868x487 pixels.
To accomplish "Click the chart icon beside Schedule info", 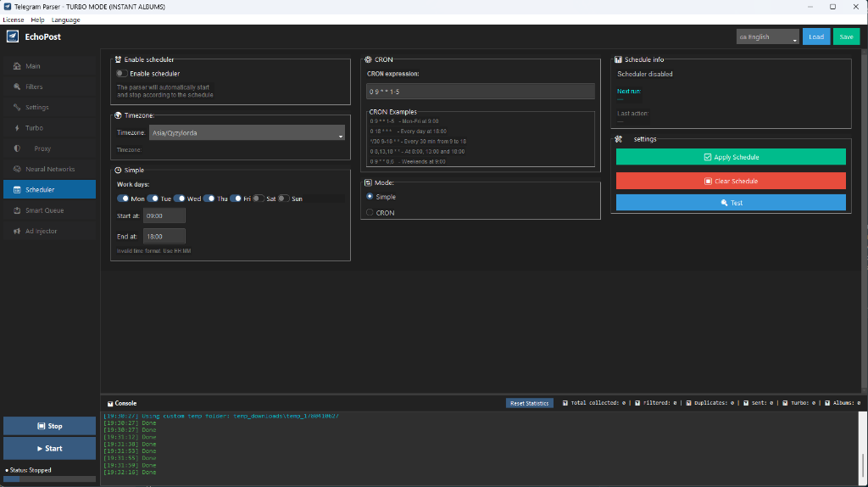I will (618, 59).
